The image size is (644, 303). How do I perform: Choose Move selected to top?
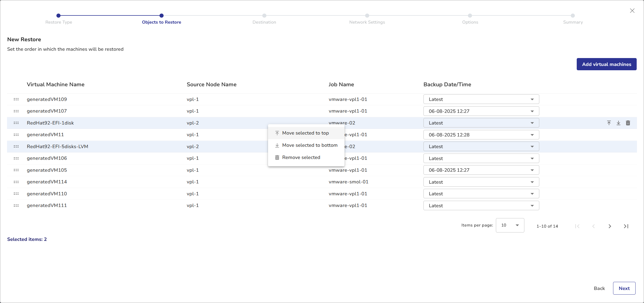coord(305,133)
